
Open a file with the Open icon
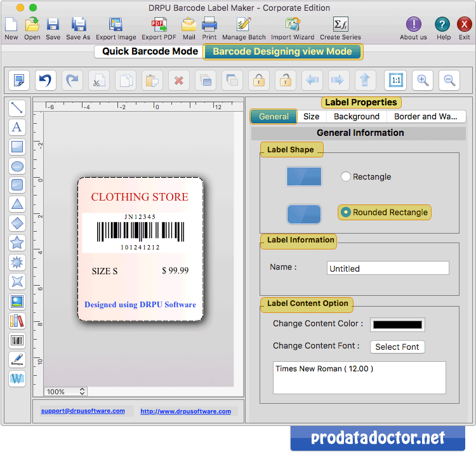[32, 29]
